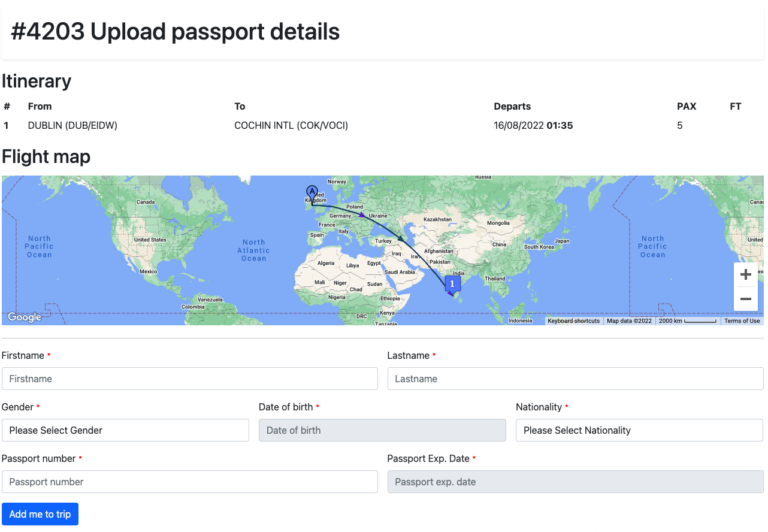Viewport: 768px width, 532px height.
Task: Expand the Nationality select box
Action: click(x=639, y=430)
